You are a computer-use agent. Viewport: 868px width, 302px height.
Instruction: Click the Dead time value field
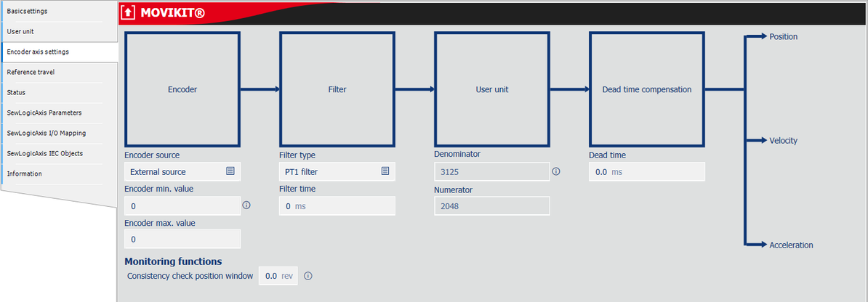click(646, 172)
